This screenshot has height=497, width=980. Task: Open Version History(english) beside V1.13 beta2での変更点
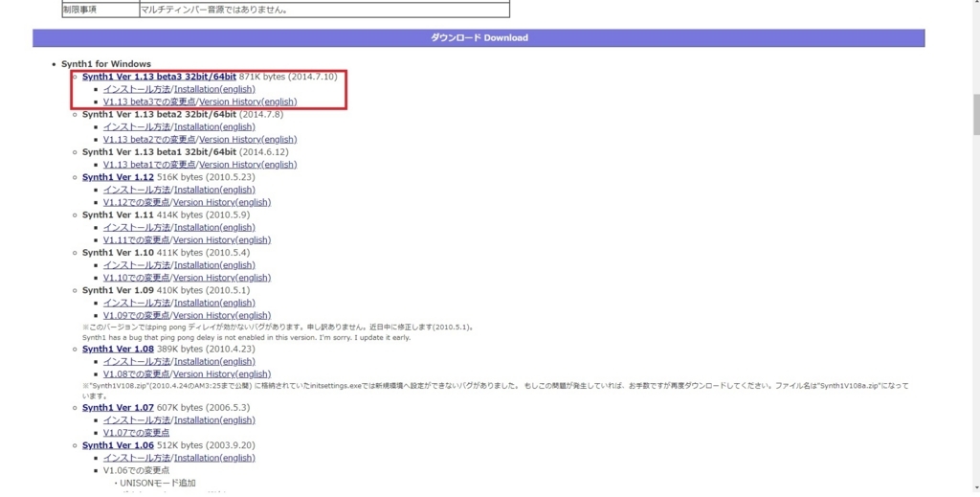(248, 140)
